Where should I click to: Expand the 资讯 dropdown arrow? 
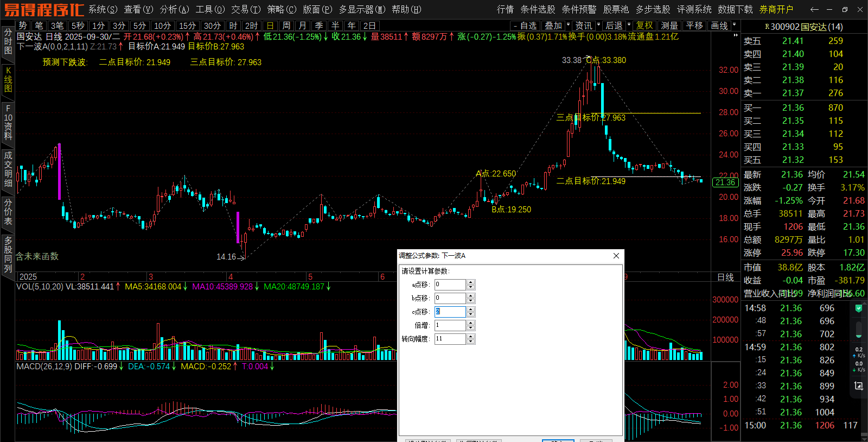point(598,24)
